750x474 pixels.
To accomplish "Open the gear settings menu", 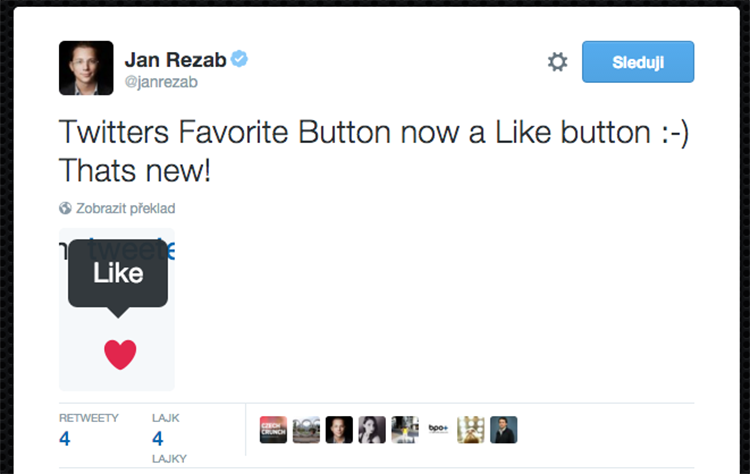I will 557,62.
